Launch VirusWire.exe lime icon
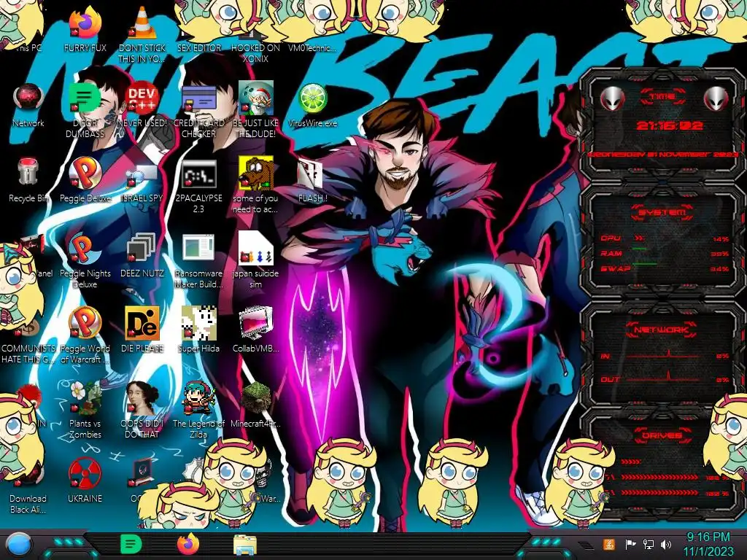 [x=312, y=98]
